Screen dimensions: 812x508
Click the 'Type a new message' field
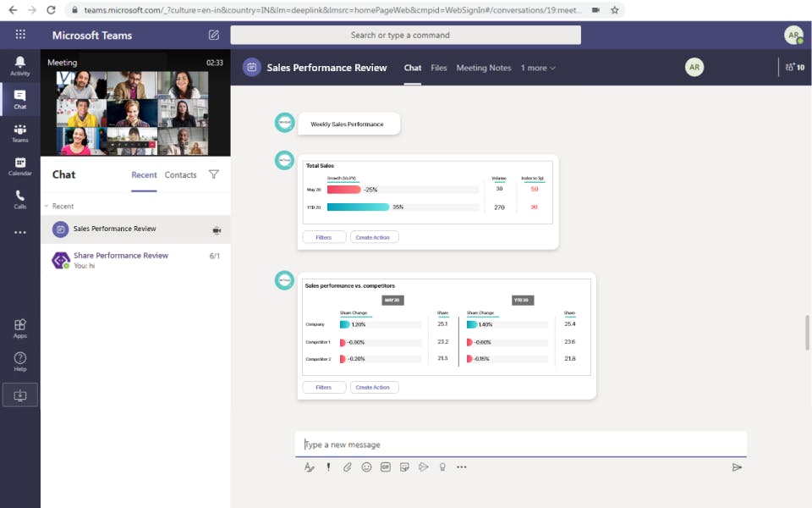coord(520,444)
